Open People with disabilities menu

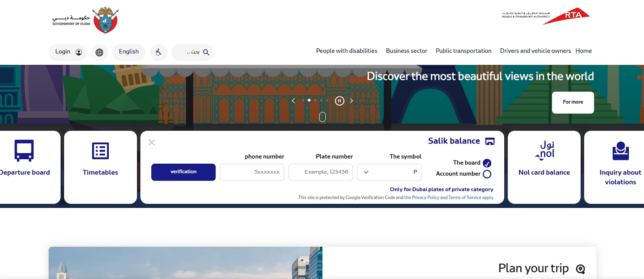point(347,51)
